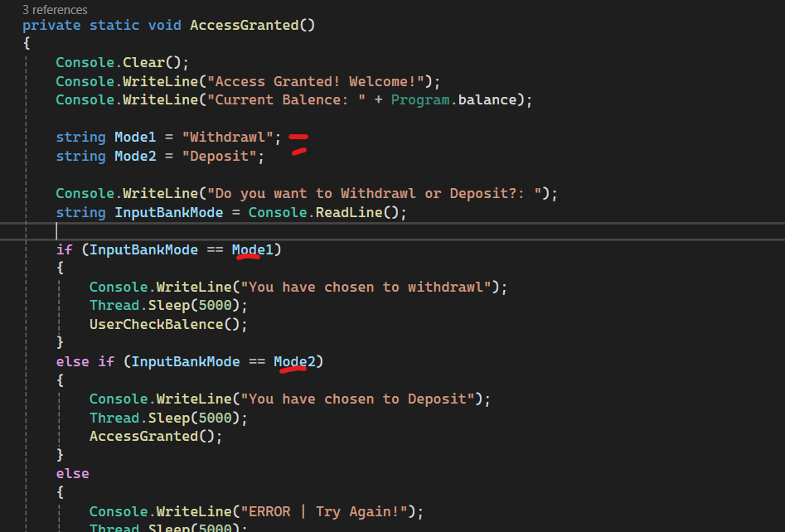Click Mode1 in its string declaration
Viewport: 785px width, 532px height.
click(x=135, y=137)
